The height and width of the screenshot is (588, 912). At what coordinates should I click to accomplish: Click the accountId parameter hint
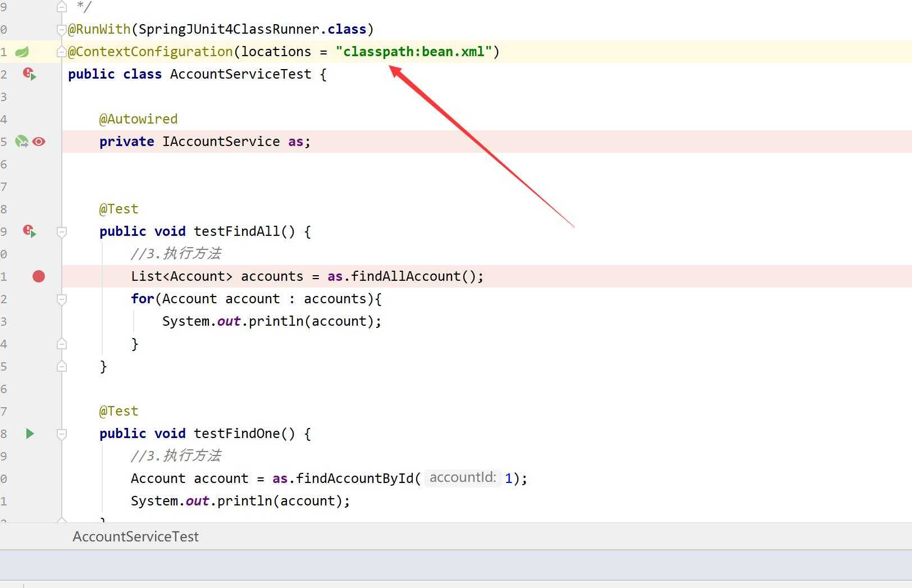click(x=463, y=478)
